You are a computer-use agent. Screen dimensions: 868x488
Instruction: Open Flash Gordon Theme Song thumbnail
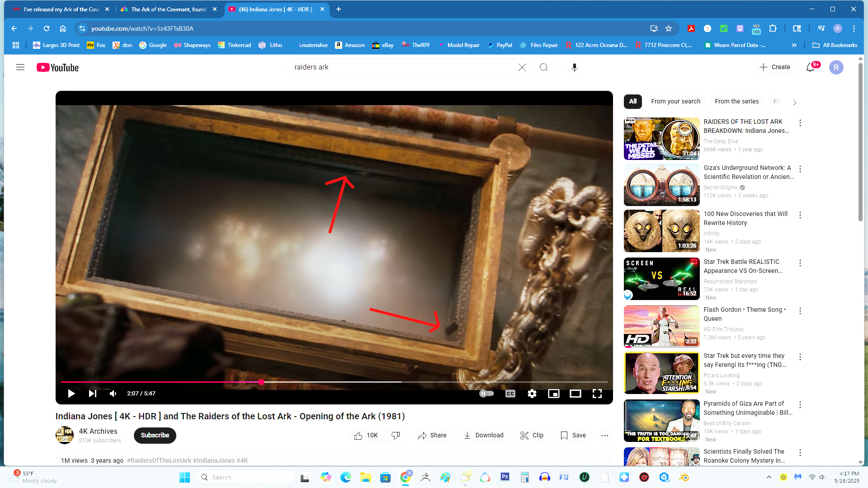pyautogui.click(x=662, y=326)
